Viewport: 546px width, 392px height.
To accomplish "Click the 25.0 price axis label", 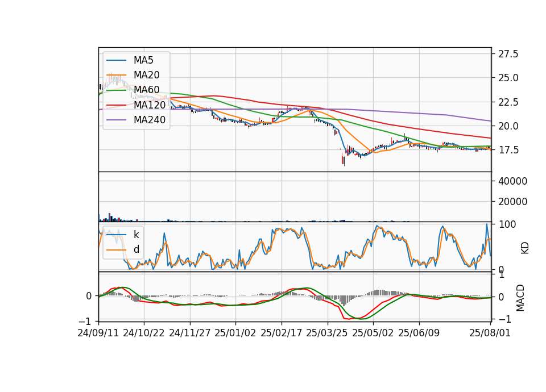I will click(x=508, y=78).
